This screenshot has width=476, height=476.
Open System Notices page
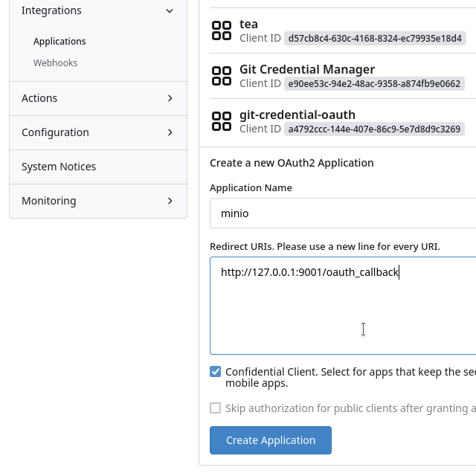[59, 167]
